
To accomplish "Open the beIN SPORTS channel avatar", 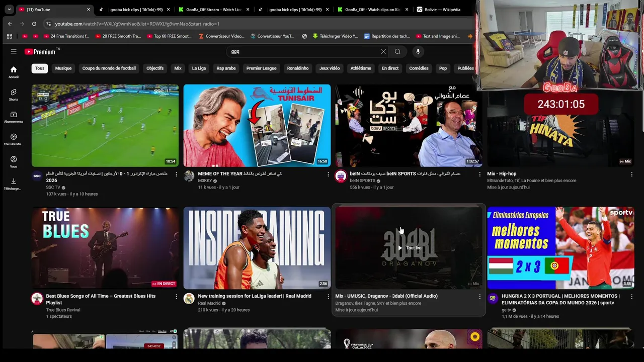I will coord(341,176).
